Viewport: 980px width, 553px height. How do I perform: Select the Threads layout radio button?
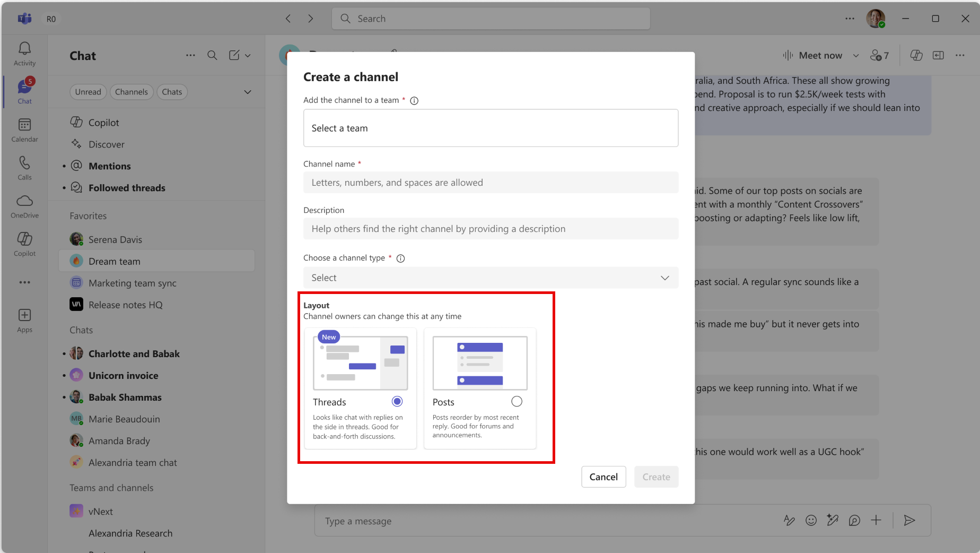pos(397,401)
